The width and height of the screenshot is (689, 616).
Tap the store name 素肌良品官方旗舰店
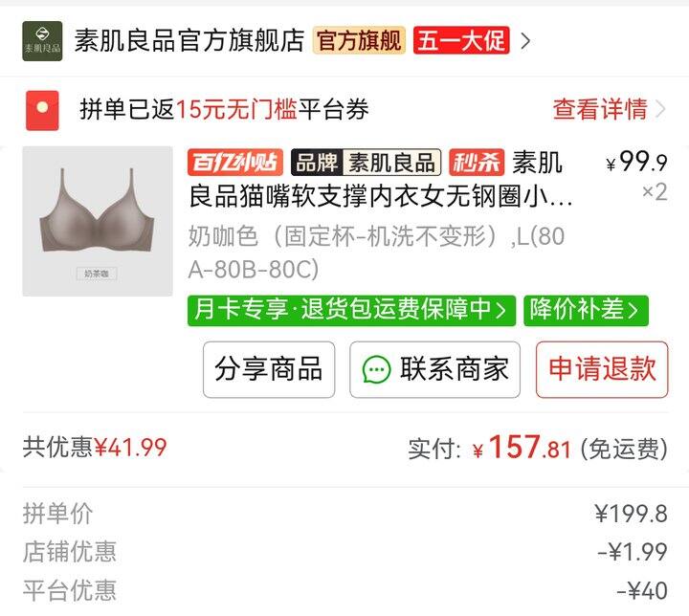tap(189, 40)
